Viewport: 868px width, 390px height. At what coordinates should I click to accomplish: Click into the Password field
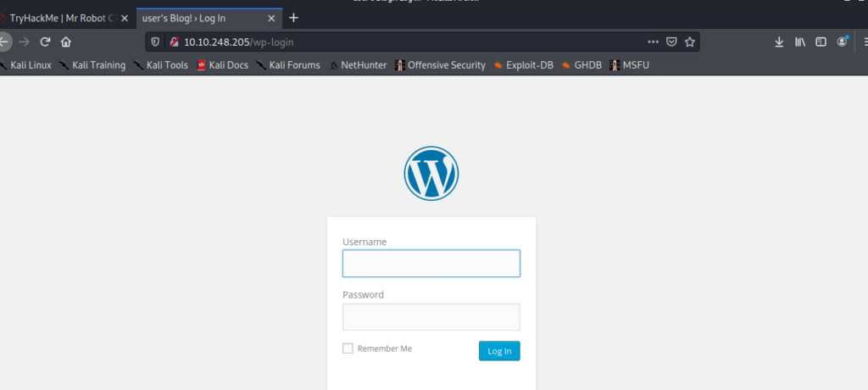[431, 317]
